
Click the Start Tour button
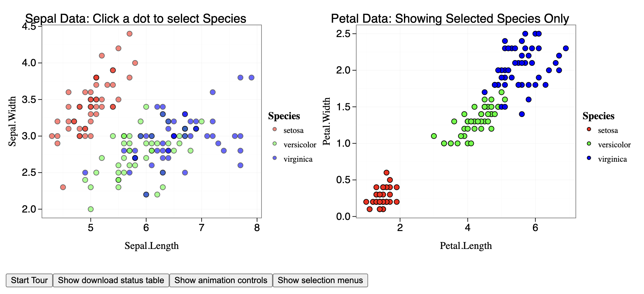coord(29,280)
